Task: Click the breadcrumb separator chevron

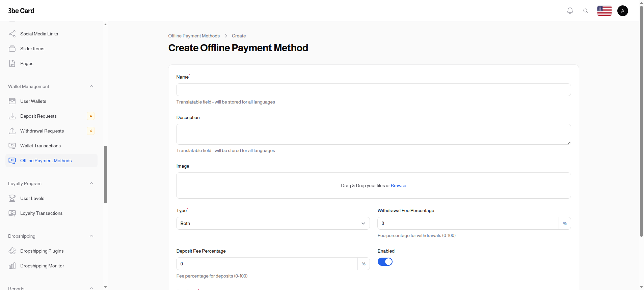Action: 226,36
